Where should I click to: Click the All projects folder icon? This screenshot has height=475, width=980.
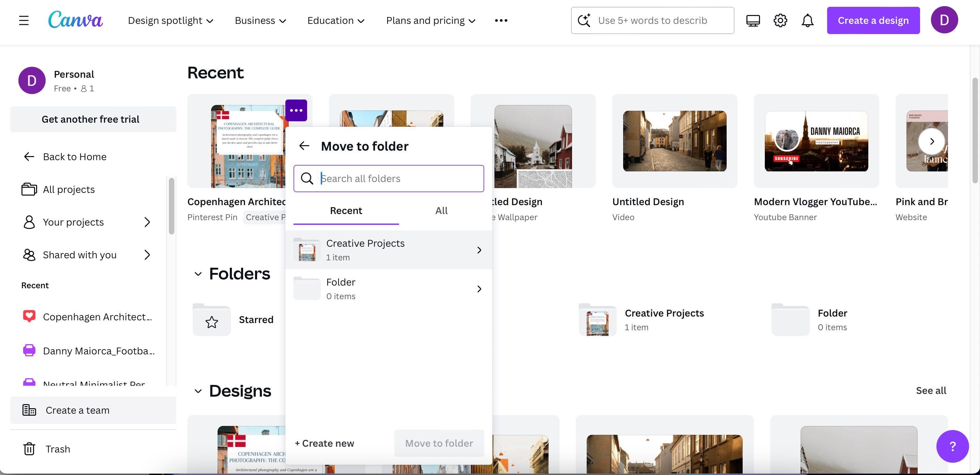pos(29,189)
